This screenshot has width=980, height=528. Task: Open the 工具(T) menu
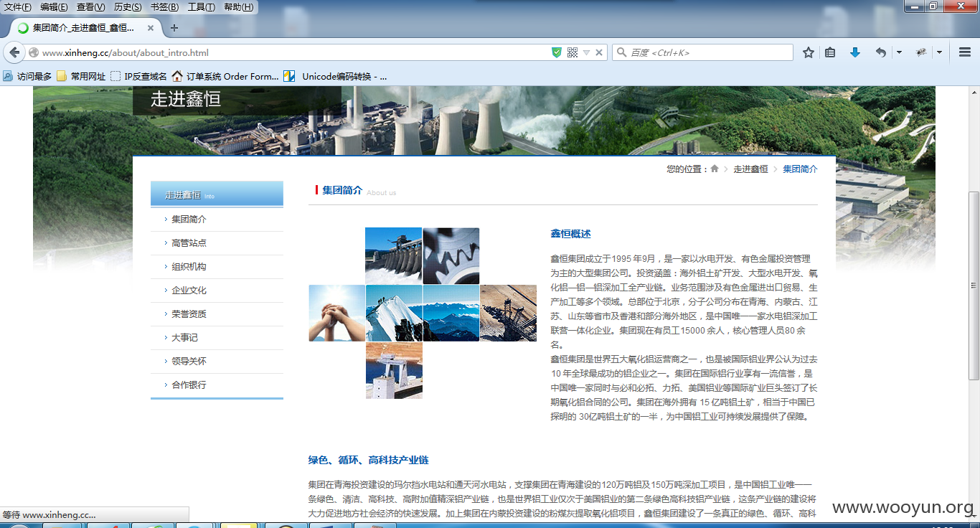[x=201, y=7]
